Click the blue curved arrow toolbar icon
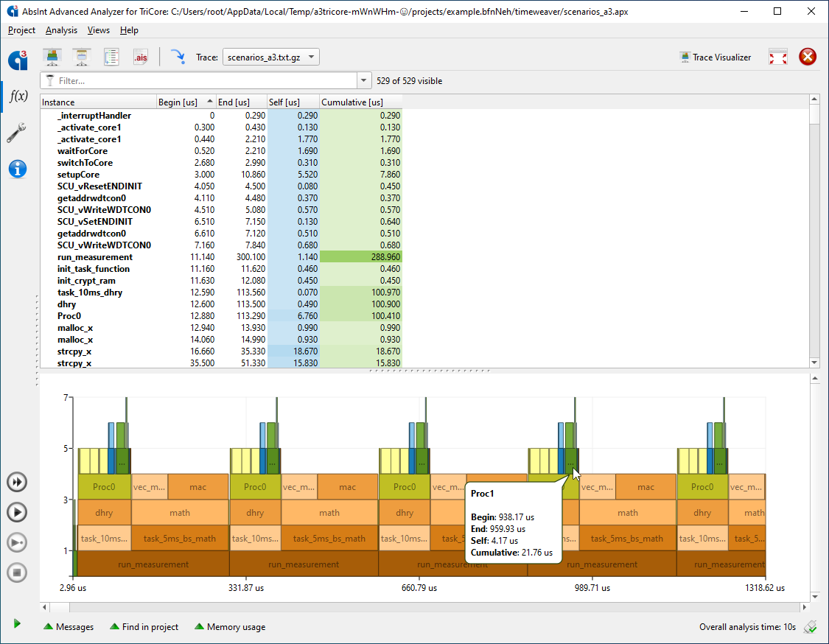Image resolution: width=829 pixels, height=644 pixels. pyautogui.click(x=178, y=56)
